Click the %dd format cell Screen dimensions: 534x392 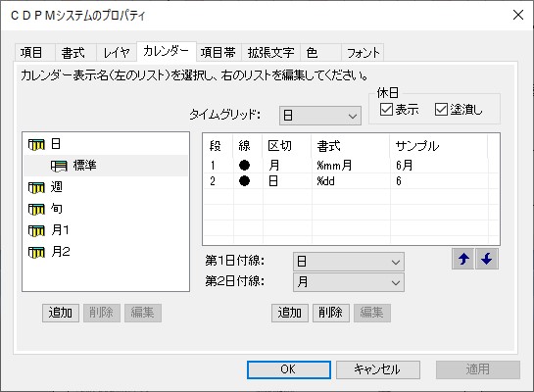point(351,181)
